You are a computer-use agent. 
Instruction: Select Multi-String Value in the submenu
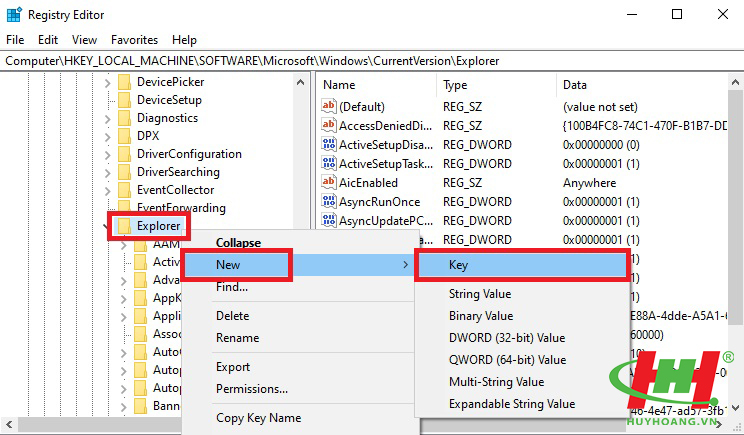pos(522,382)
